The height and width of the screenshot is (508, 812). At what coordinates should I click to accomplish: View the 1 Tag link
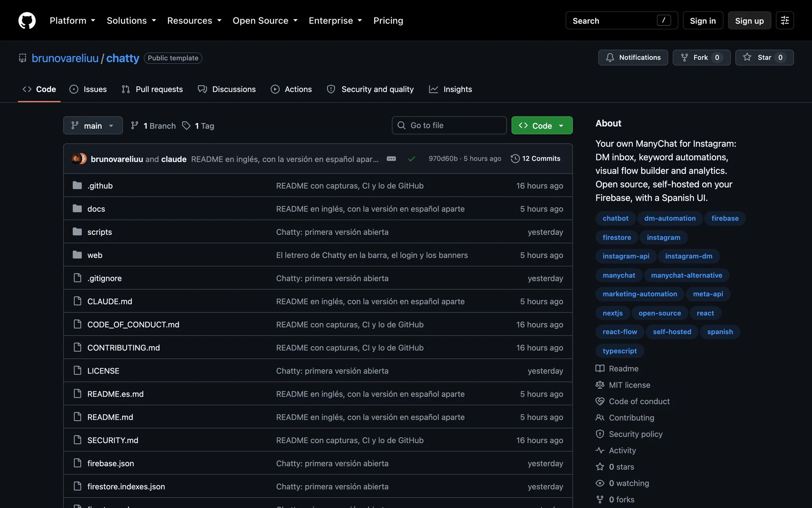198,126
